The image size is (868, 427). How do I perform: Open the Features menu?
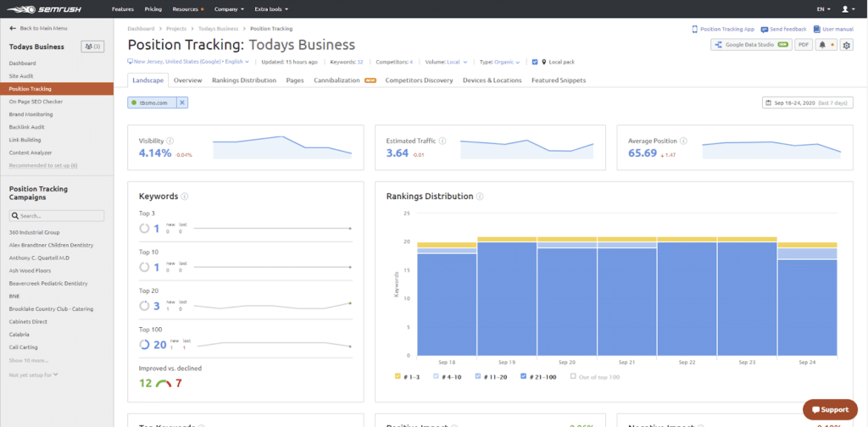click(x=123, y=9)
